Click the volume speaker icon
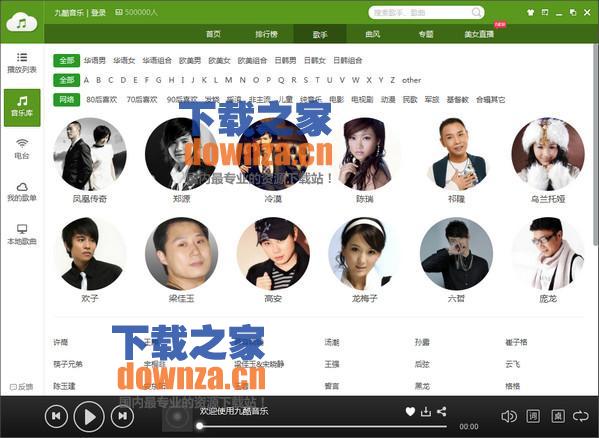 coord(509,416)
